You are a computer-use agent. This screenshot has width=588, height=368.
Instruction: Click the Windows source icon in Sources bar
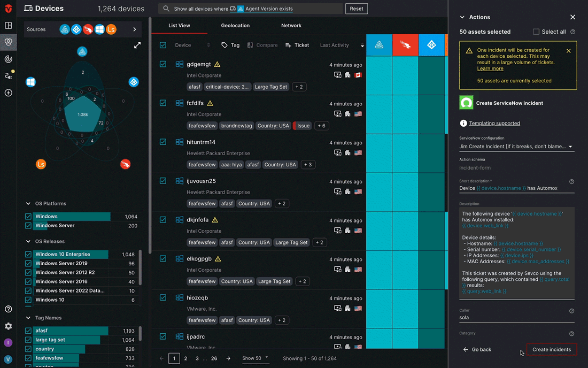[x=99, y=29]
